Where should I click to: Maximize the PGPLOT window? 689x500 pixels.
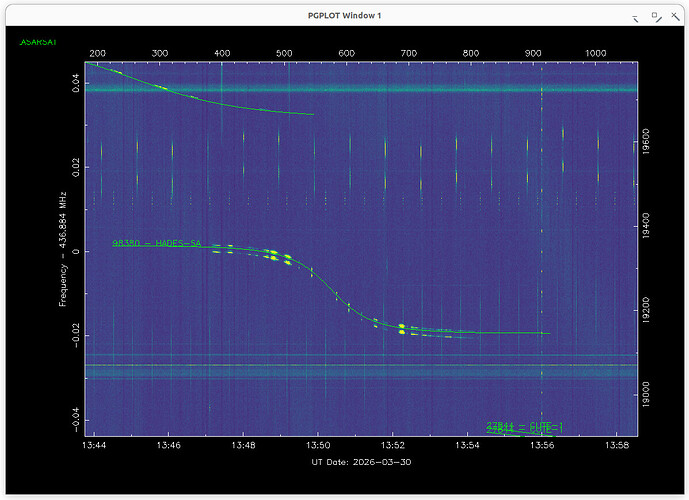[655, 16]
